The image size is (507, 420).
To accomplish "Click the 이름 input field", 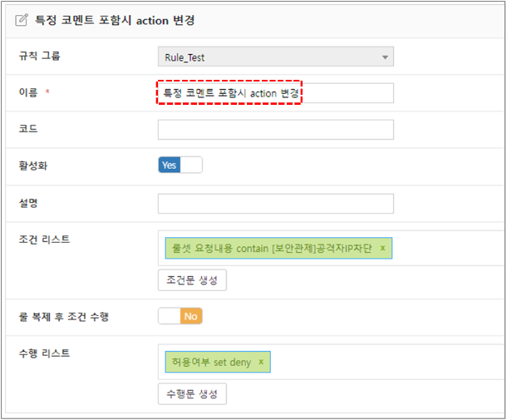I will pos(276,93).
